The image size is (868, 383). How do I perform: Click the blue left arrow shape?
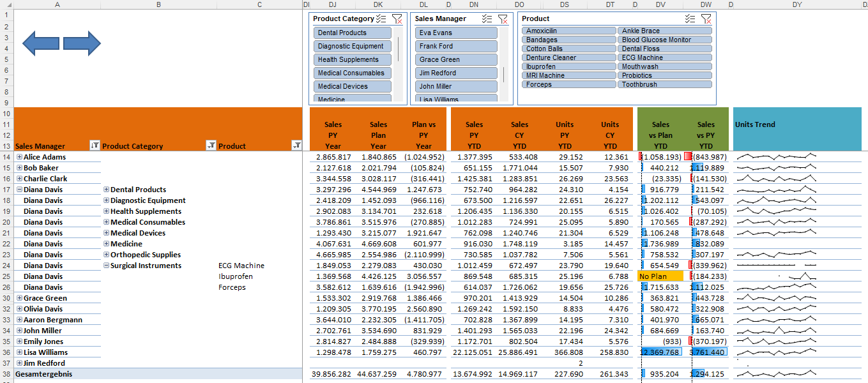click(x=41, y=43)
